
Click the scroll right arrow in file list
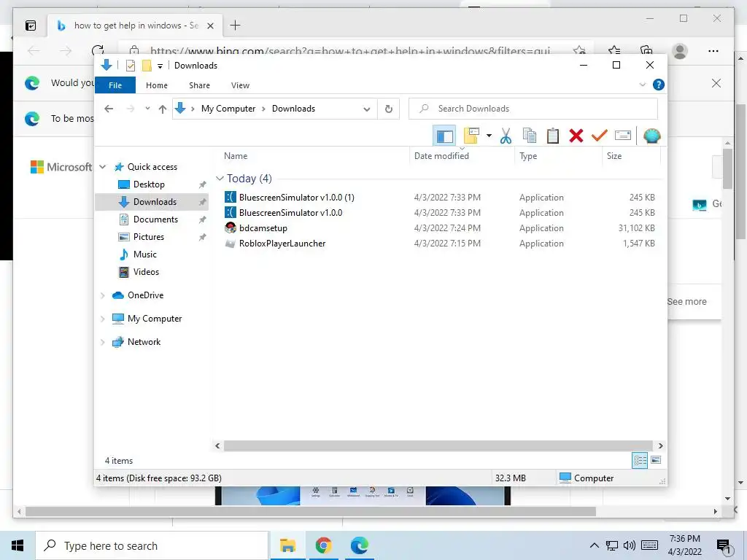tap(660, 446)
